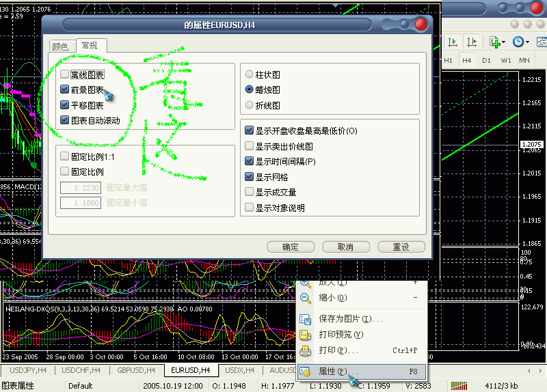Toggle the Chart Shift toolbar icon
The width and height of the screenshot is (547, 392).
(472, 42)
